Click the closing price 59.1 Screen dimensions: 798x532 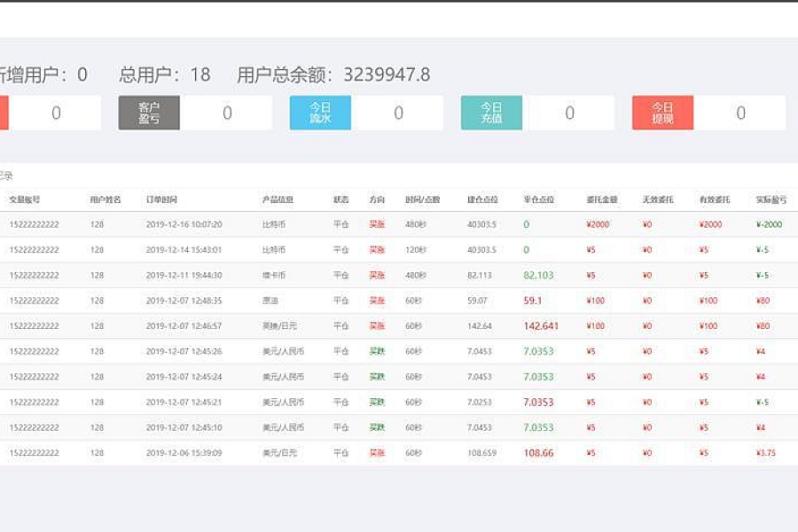point(532,301)
